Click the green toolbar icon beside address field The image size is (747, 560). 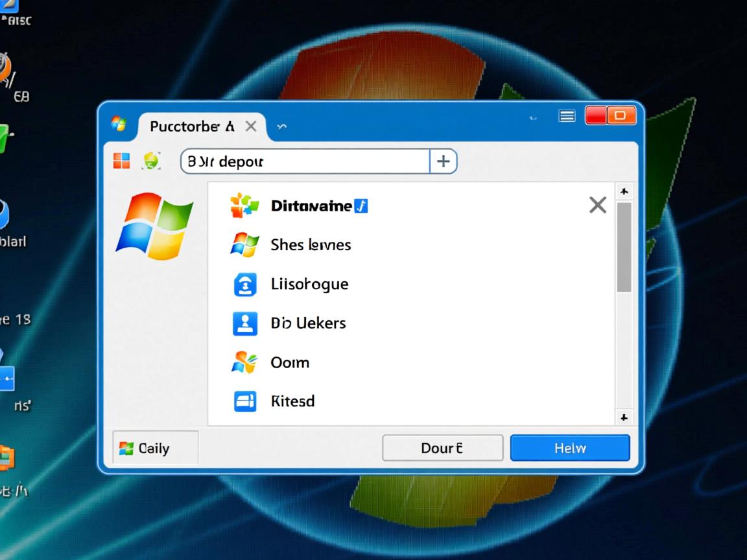coord(151,161)
